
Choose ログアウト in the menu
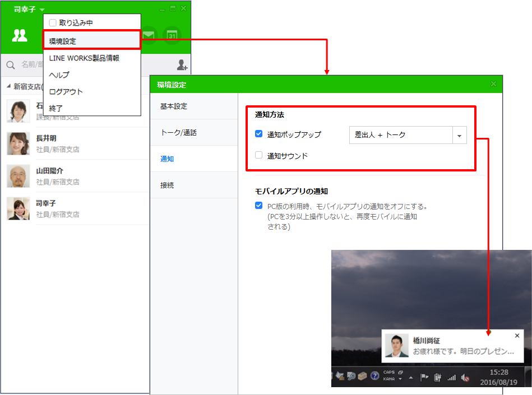(x=66, y=91)
